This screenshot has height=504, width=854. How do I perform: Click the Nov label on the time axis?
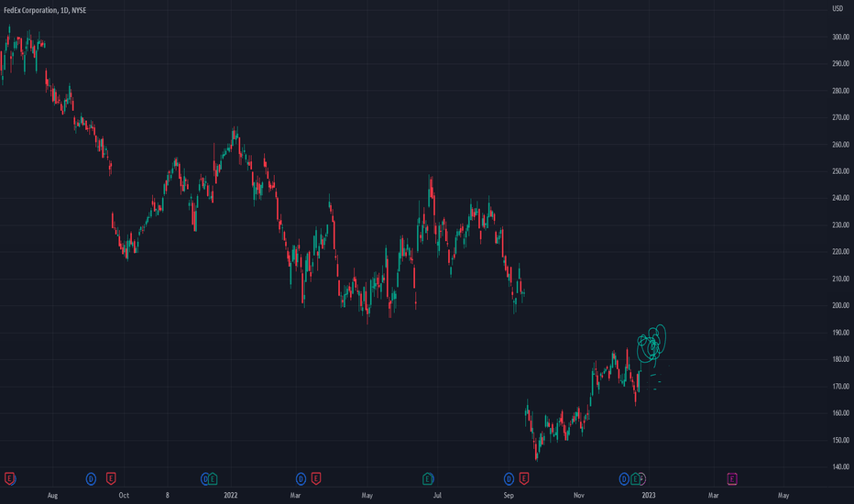click(x=578, y=495)
